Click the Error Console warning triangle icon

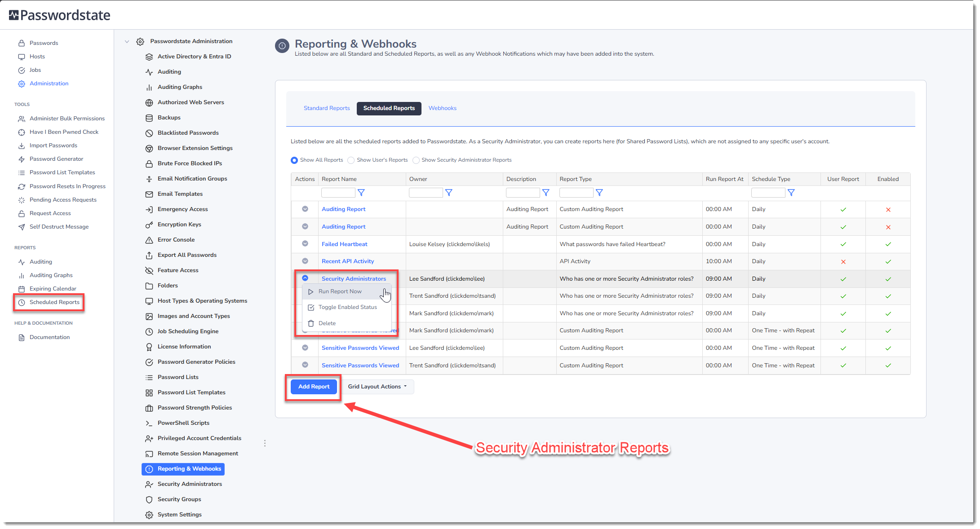click(149, 240)
